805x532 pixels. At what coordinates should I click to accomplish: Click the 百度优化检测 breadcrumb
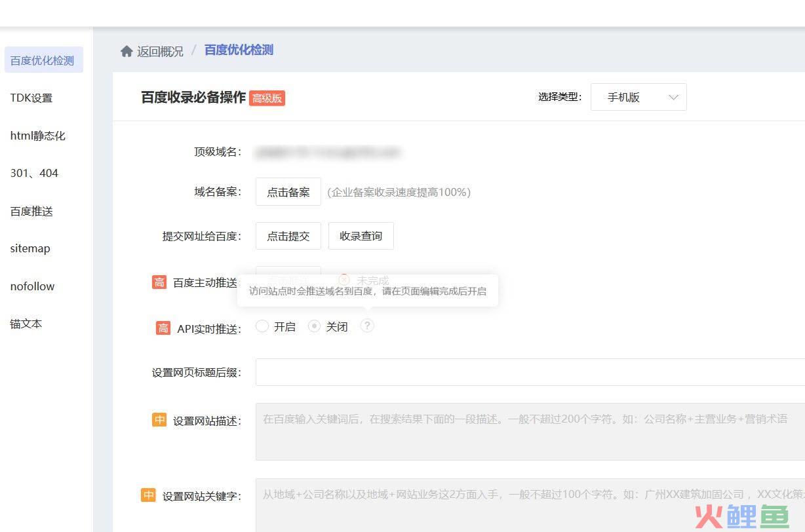tap(239, 50)
